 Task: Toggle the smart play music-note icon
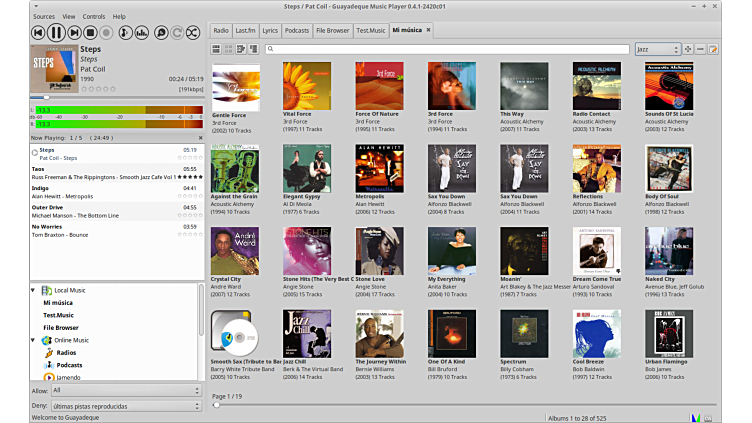pyautogui.click(x=124, y=33)
